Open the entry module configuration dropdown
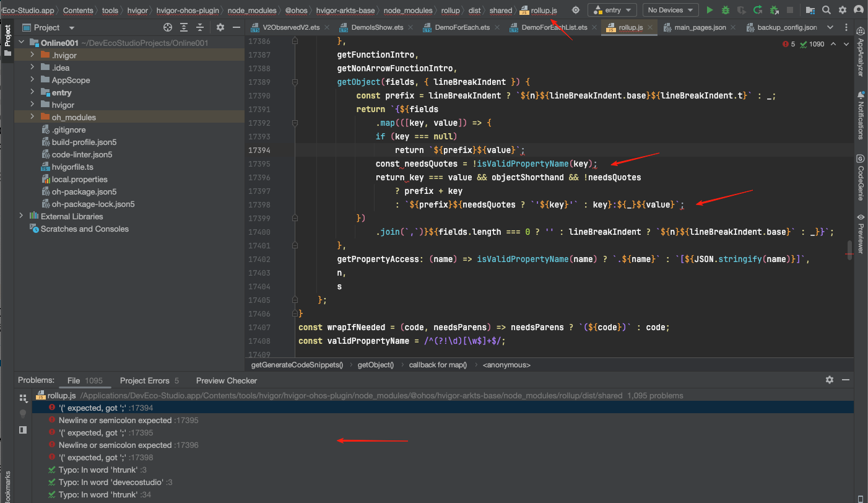This screenshot has height=503, width=868. (612, 10)
